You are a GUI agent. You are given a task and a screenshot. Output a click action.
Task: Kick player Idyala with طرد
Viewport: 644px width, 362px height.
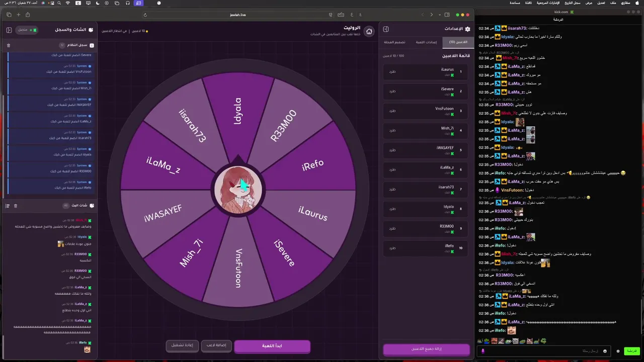(392, 209)
